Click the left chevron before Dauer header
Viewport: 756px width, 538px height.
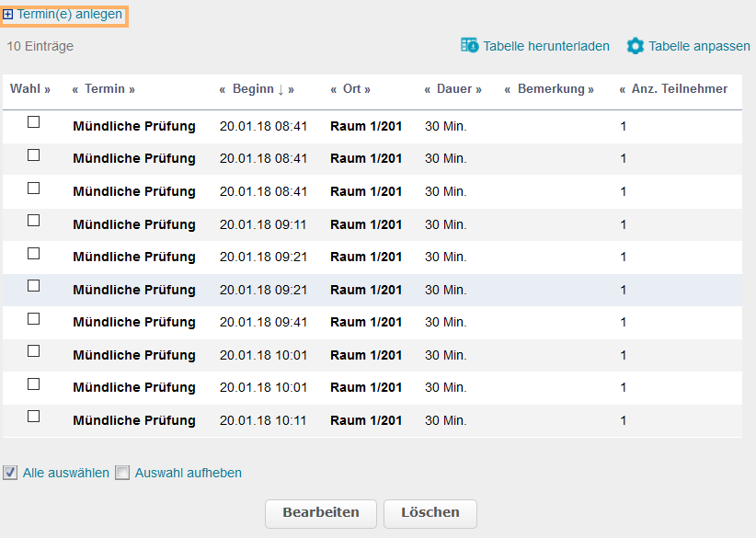[428, 89]
